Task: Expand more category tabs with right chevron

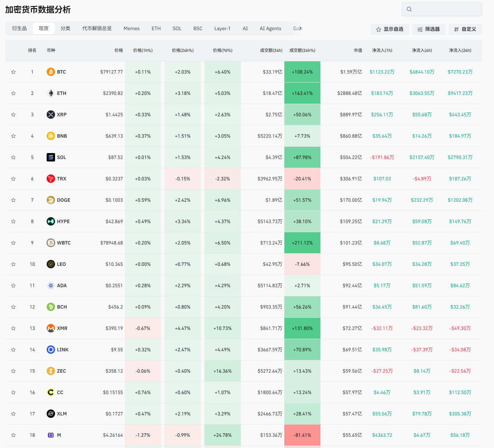Action: coord(300,28)
